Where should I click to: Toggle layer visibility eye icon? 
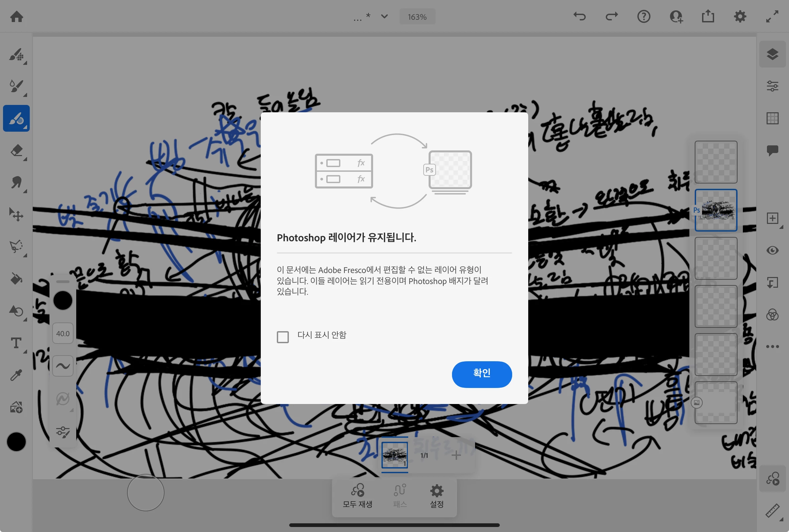point(772,250)
